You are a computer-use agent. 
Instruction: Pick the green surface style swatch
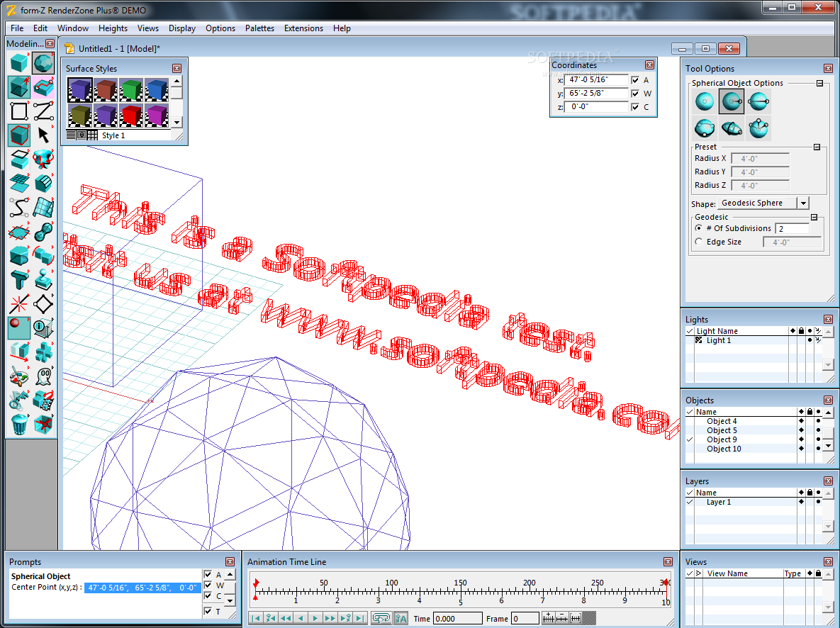point(130,90)
